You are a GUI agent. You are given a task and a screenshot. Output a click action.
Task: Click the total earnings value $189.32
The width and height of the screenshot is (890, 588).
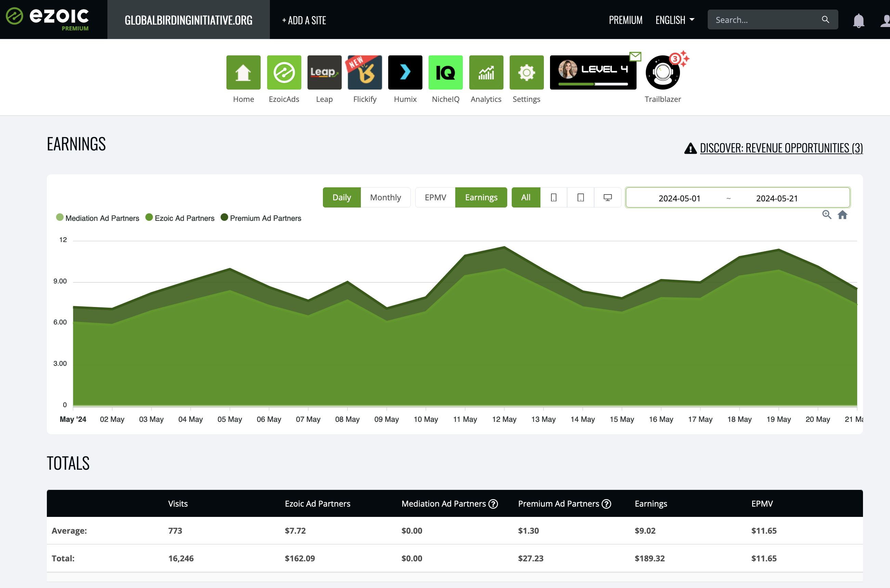(x=650, y=558)
